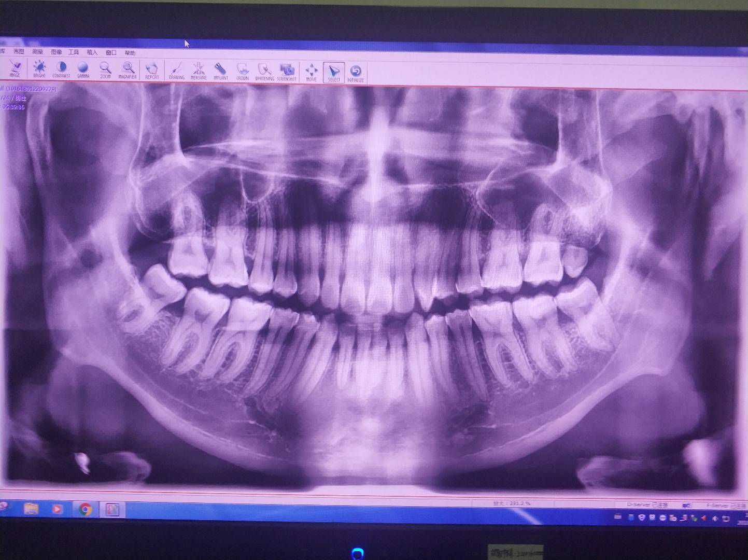Viewport: 748px width, 560px height.
Task: Open the Report tool
Action: tap(152, 71)
